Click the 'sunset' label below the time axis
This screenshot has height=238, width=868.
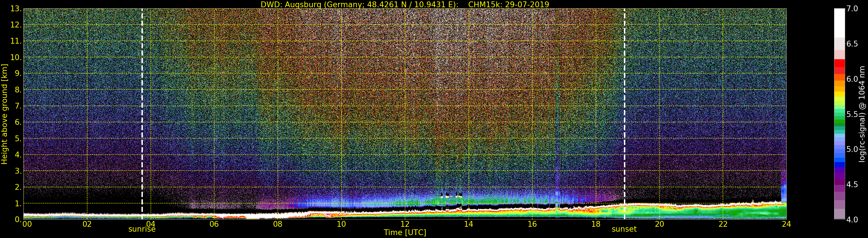624,229
